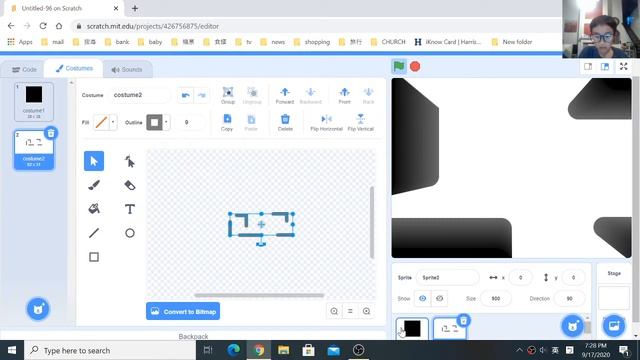Open Choose a Costume menu button
The height and width of the screenshot is (360, 640).
[38, 309]
